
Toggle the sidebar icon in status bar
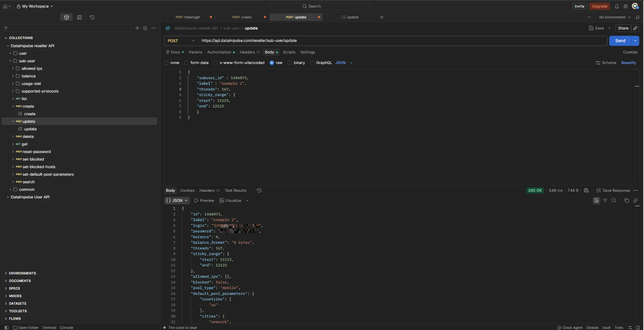point(6,327)
